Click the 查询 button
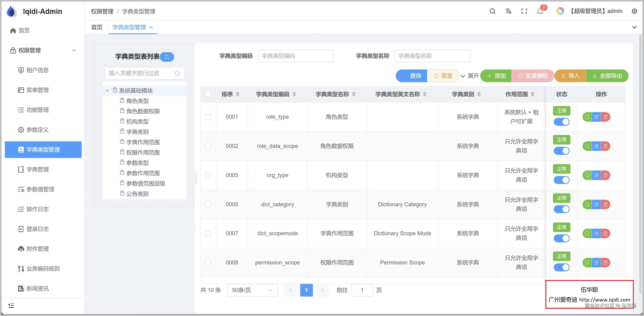The image size is (644, 316). click(411, 76)
